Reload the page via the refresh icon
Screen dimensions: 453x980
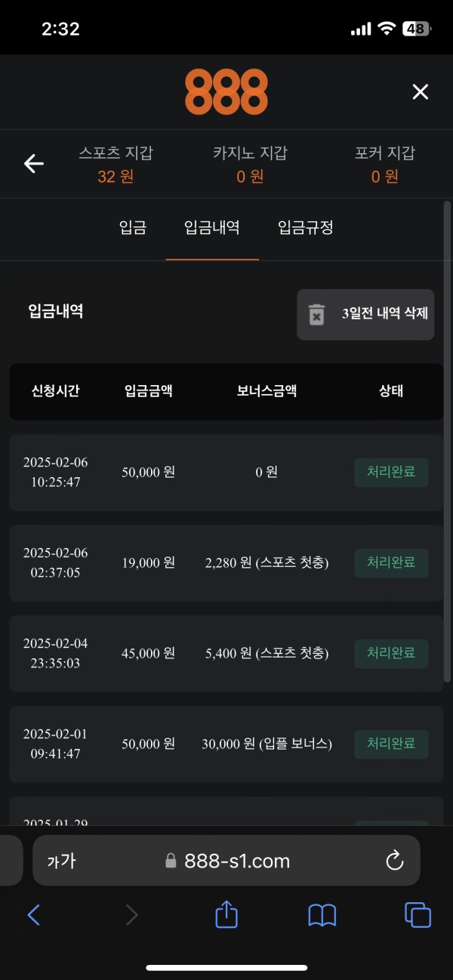pos(392,860)
